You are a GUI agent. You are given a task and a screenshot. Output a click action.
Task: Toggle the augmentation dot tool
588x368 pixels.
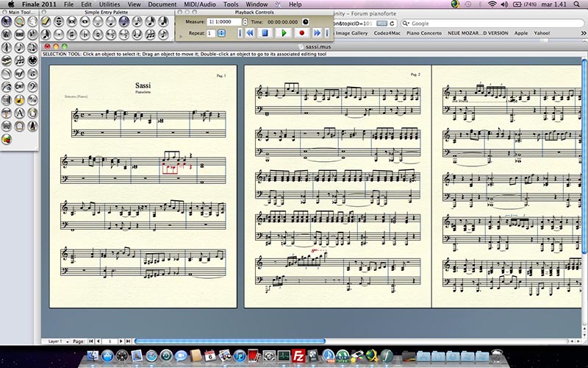[x=59, y=35]
